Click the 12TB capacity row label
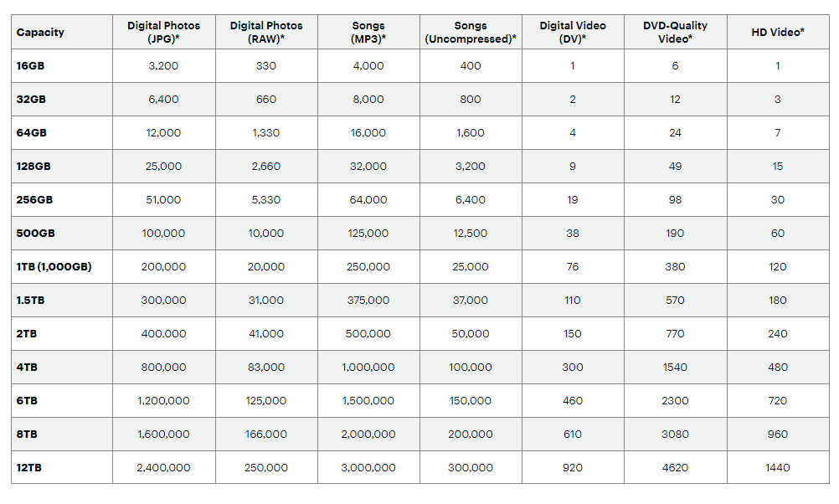This screenshot has height=504, width=839. (x=29, y=468)
